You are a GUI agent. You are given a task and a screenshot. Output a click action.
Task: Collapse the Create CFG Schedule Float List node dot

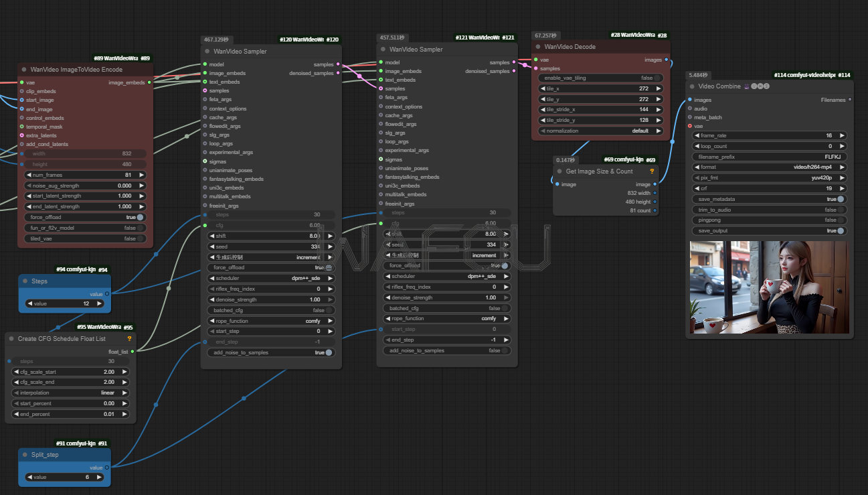tap(11, 339)
